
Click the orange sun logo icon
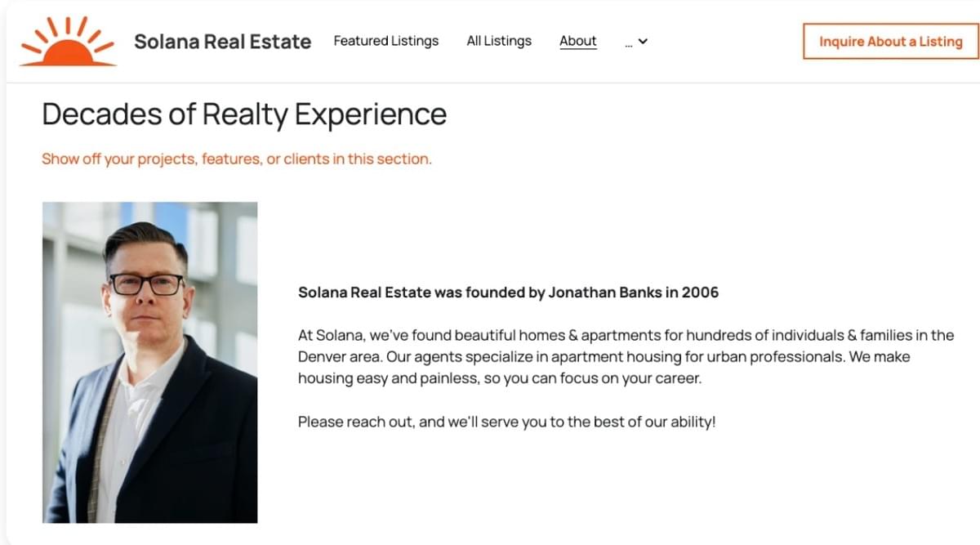click(68, 42)
